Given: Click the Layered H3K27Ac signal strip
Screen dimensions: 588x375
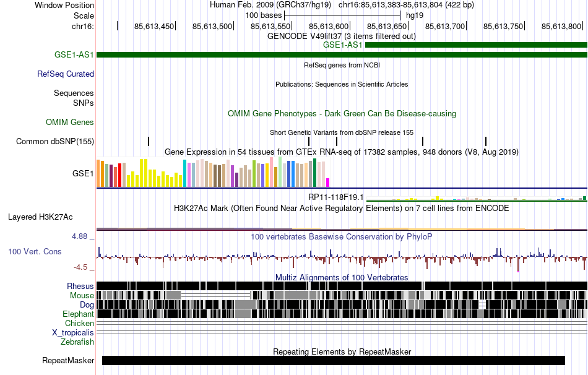Looking at the screenshot, I should pyautogui.click(x=342, y=229).
